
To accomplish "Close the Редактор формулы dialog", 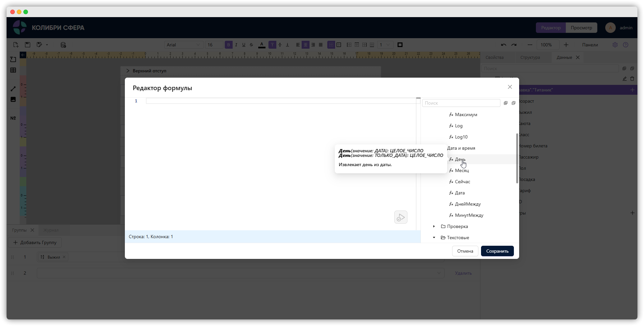I will (510, 87).
